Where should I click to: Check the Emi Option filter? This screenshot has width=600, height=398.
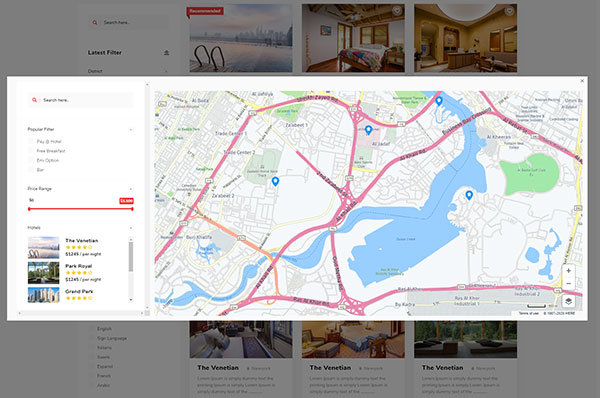click(x=31, y=160)
